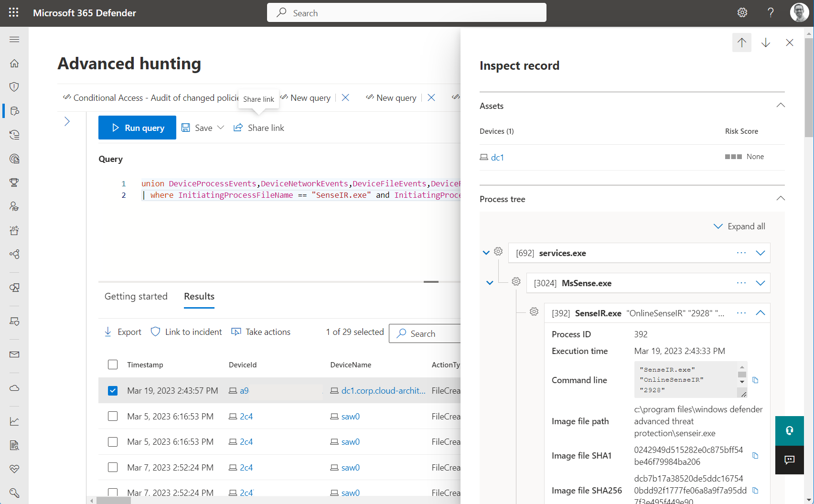Go to previous record with up arrow
Screen dimensions: 814x504
coord(742,43)
